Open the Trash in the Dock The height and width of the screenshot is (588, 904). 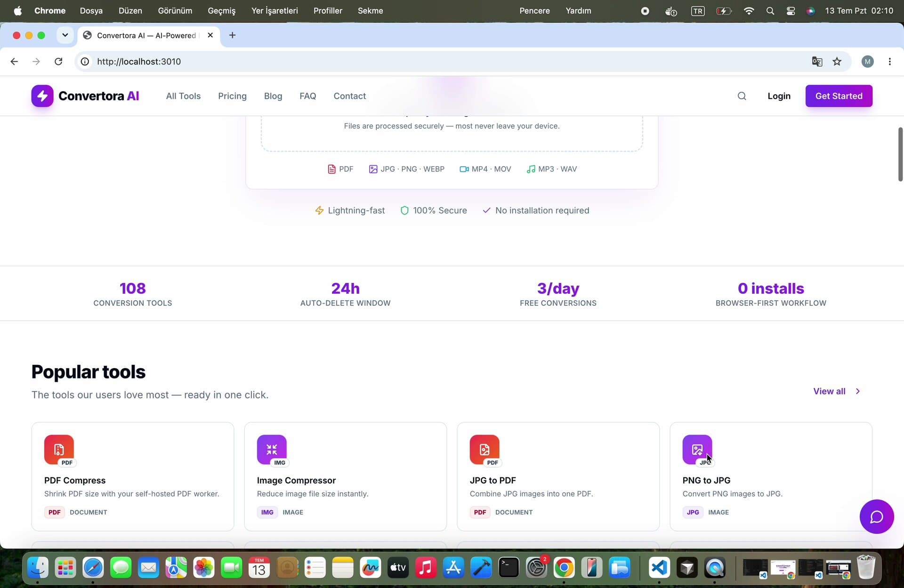coord(865,568)
